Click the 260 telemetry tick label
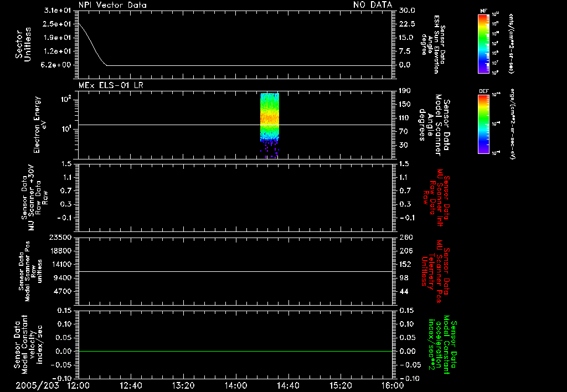Screen dimensions: 567x392 406,237
